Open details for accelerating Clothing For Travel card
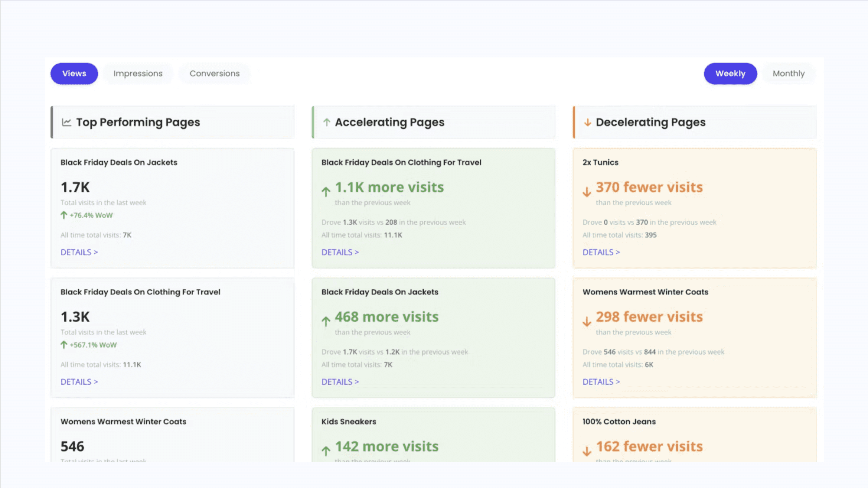Screen dimensions: 868x488 340,252
